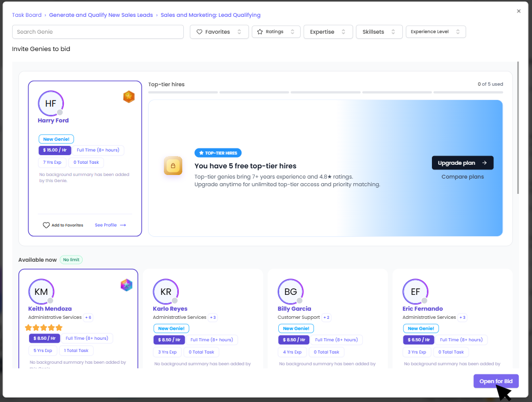
Task: Click Harry Ford's HF avatar
Action: point(51,104)
